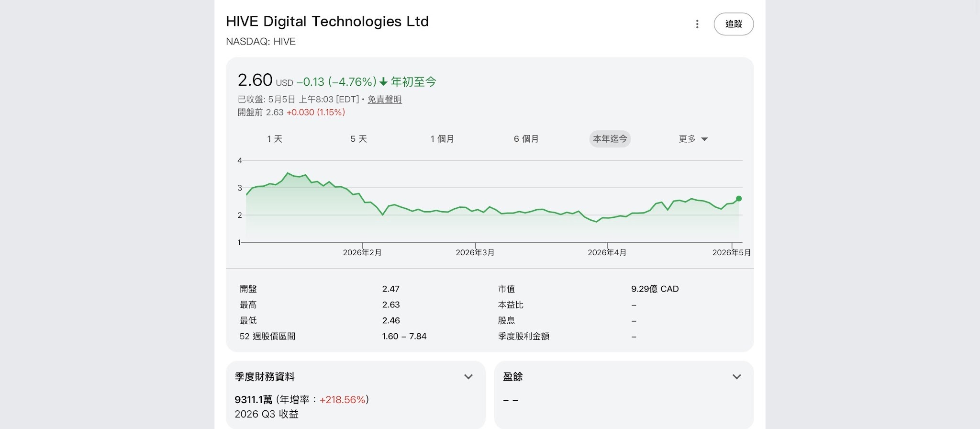Image resolution: width=980 pixels, height=429 pixels.
Task: Click the HIVE Digital Technologies Ltd title
Action: pyautogui.click(x=327, y=22)
